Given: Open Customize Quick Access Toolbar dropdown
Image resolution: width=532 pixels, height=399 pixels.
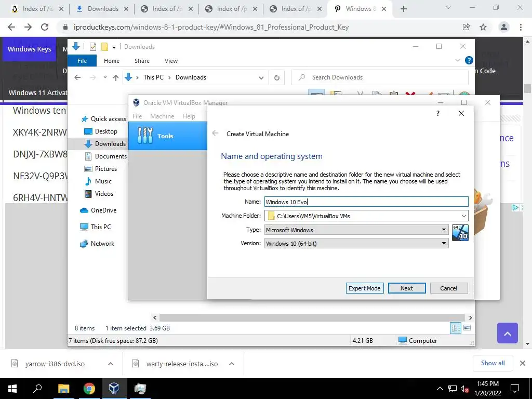Looking at the screenshot, I should pos(114,47).
